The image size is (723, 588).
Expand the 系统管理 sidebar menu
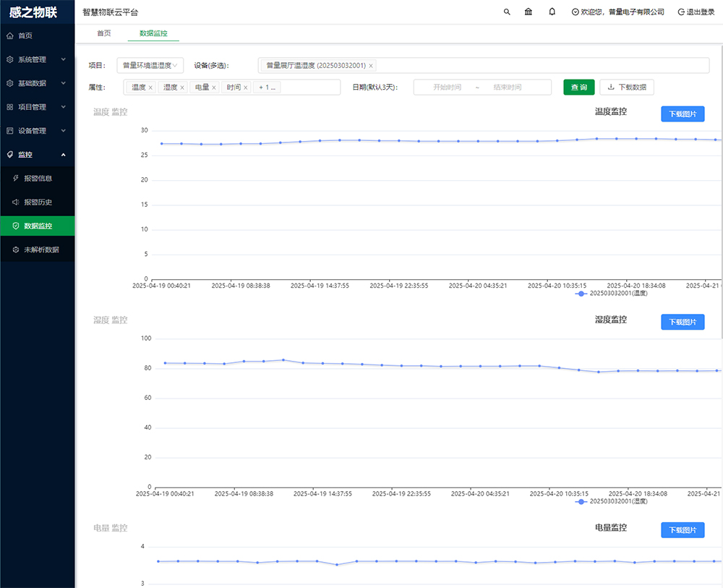[x=37, y=59]
